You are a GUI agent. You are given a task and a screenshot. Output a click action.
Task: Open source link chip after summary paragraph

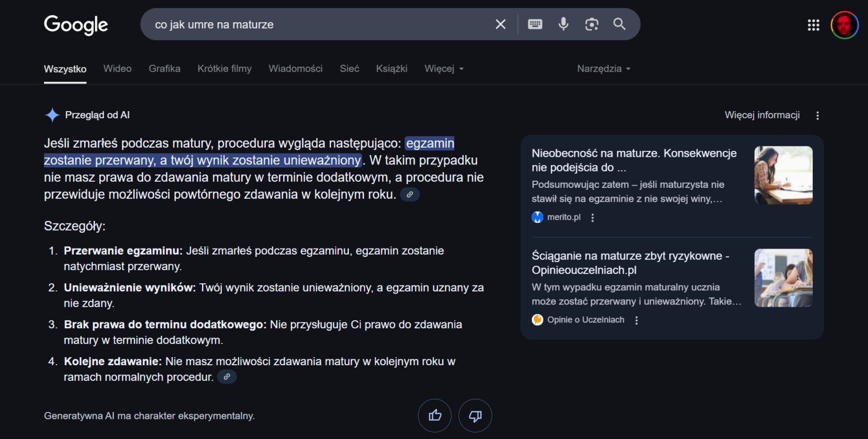[410, 194]
